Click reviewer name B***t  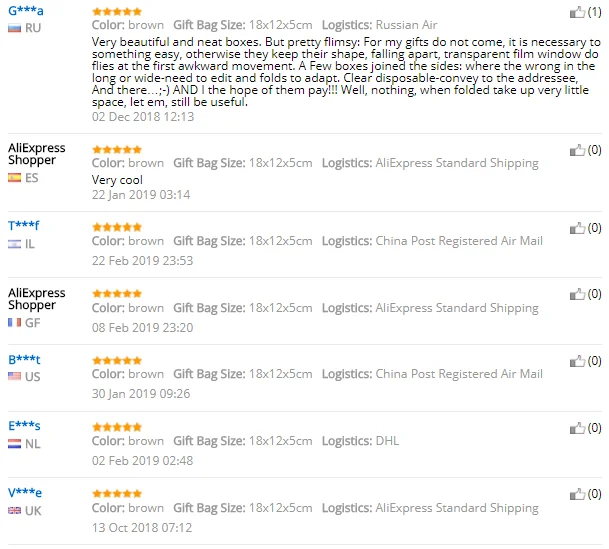pyautogui.click(x=24, y=359)
